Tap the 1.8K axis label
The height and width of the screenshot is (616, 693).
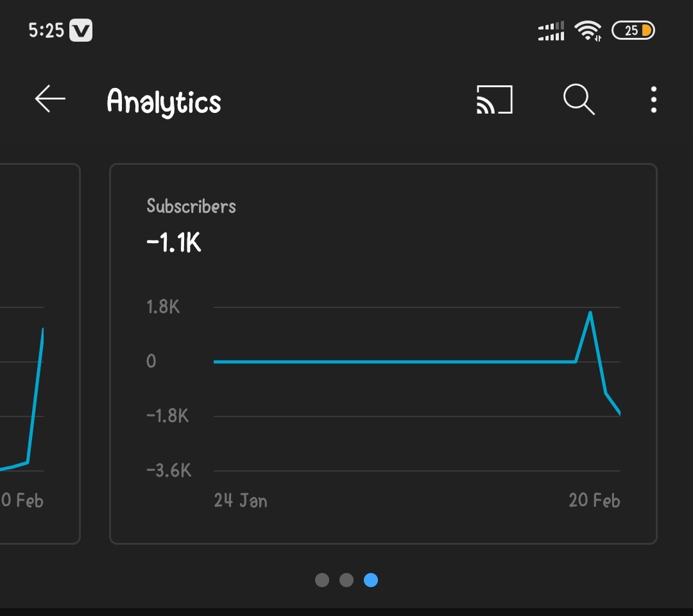pos(163,307)
